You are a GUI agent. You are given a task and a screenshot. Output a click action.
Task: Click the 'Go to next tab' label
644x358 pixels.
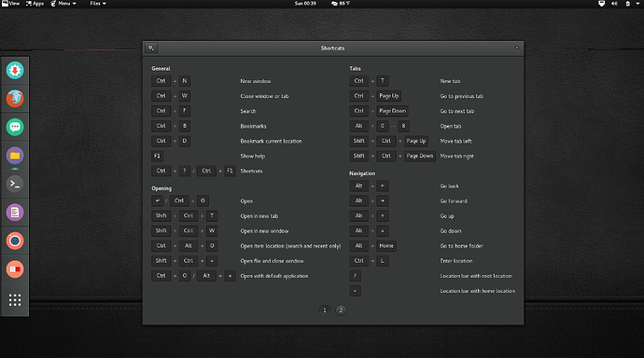coord(457,111)
